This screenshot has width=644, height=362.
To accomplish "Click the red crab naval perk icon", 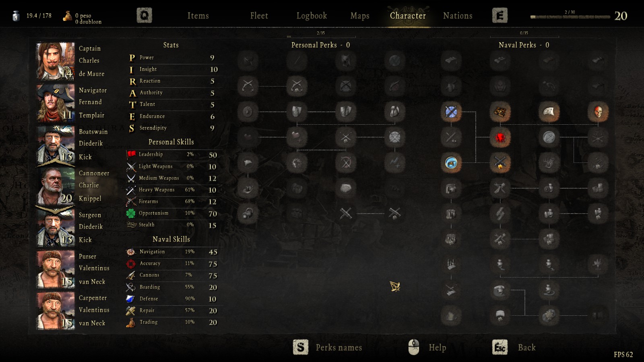I will pyautogui.click(x=500, y=138).
